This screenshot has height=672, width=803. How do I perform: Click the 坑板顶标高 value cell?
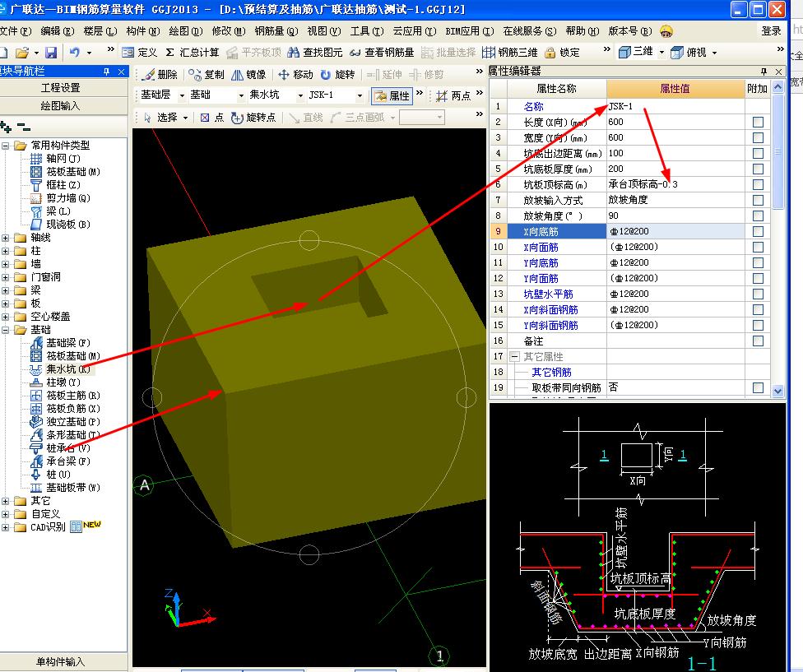(x=675, y=185)
